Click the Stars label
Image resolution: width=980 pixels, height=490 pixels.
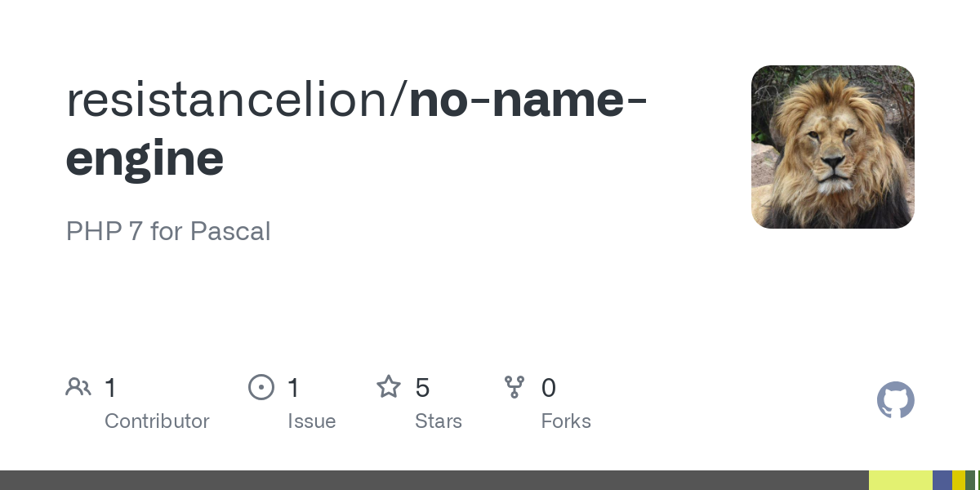tap(439, 421)
